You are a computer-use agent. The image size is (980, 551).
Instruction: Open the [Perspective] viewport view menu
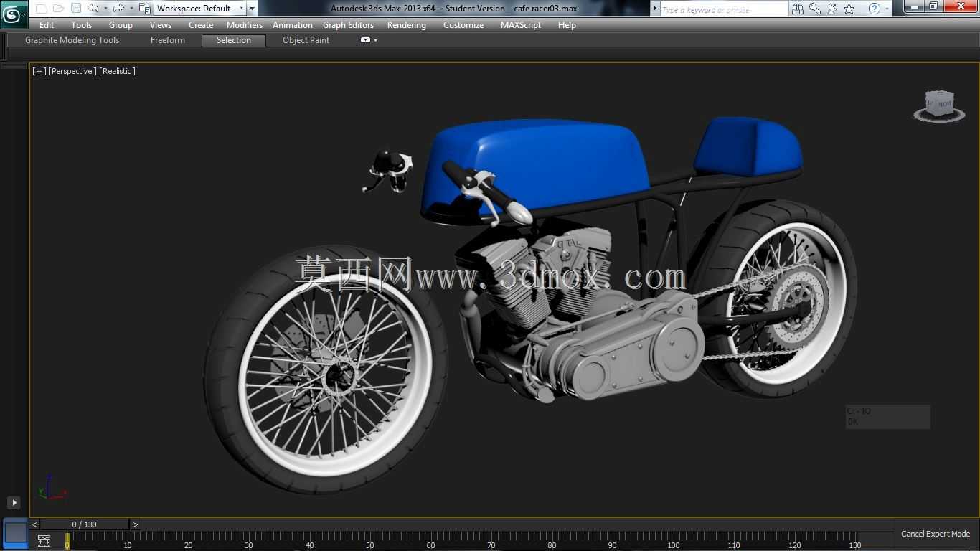point(72,71)
